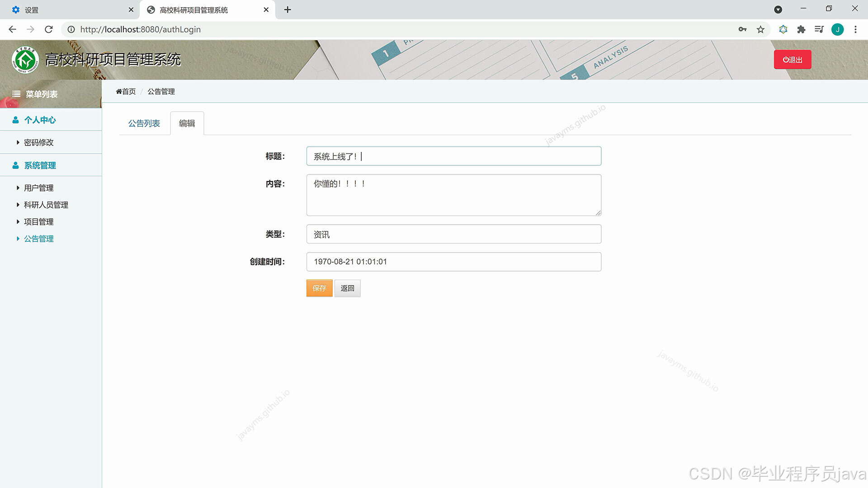Bookmark this page with star icon
The height and width of the screenshot is (488, 868).
(760, 29)
